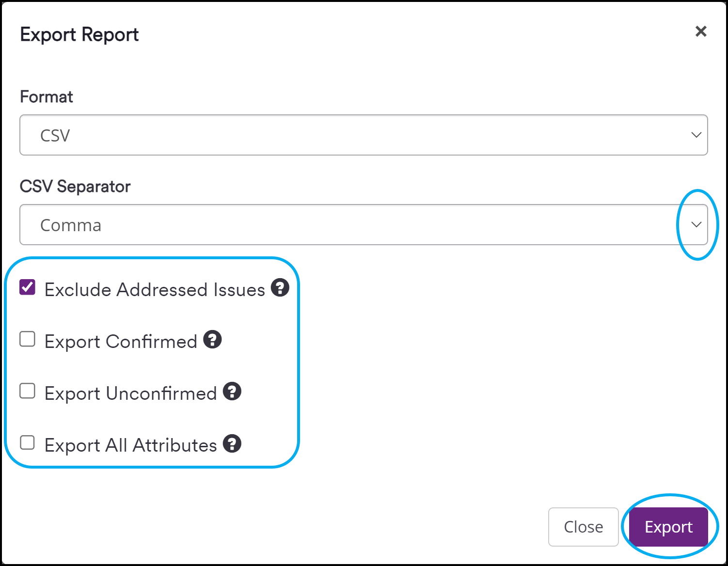Click the Export button
The image size is (728, 566).
(x=668, y=527)
